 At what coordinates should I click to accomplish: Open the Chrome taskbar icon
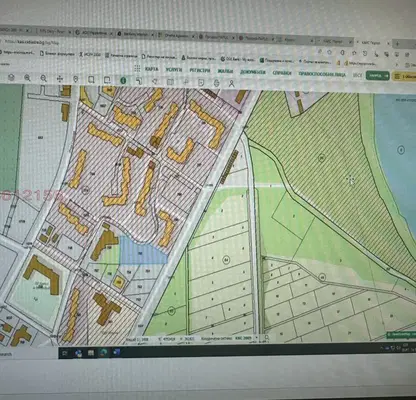pyautogui.click(x=79, y=353)
